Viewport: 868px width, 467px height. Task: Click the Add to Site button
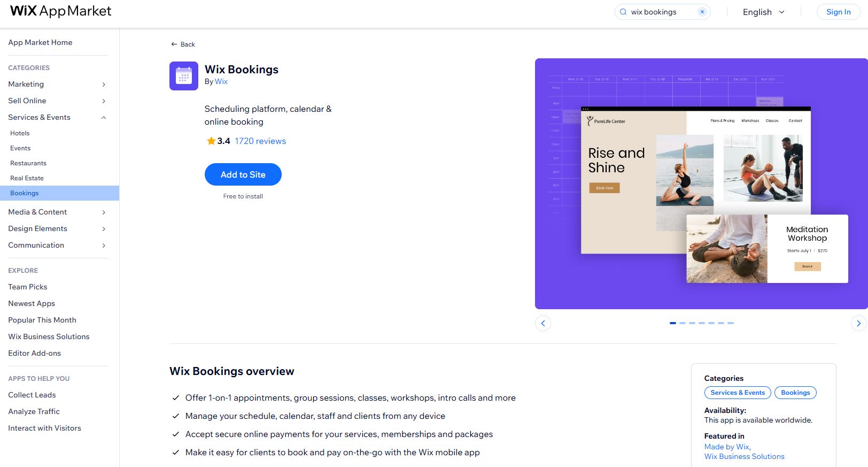[x=243, y=174]
